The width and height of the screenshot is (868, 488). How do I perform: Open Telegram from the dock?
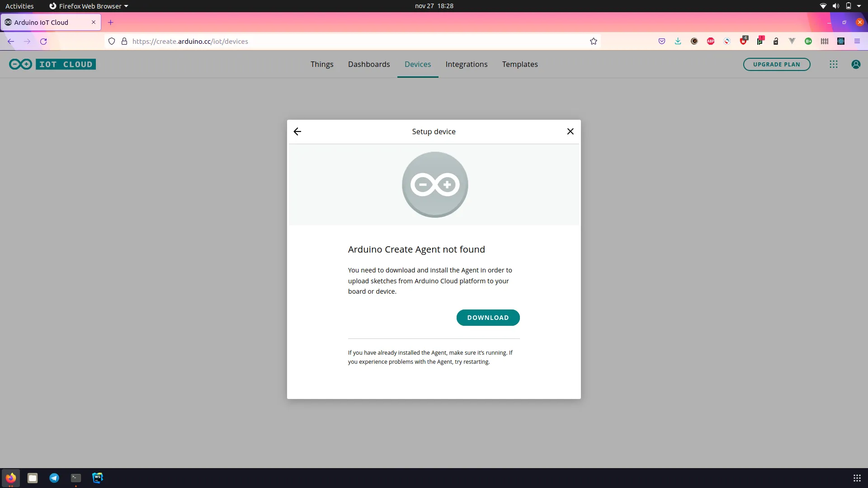pos(54,478)
